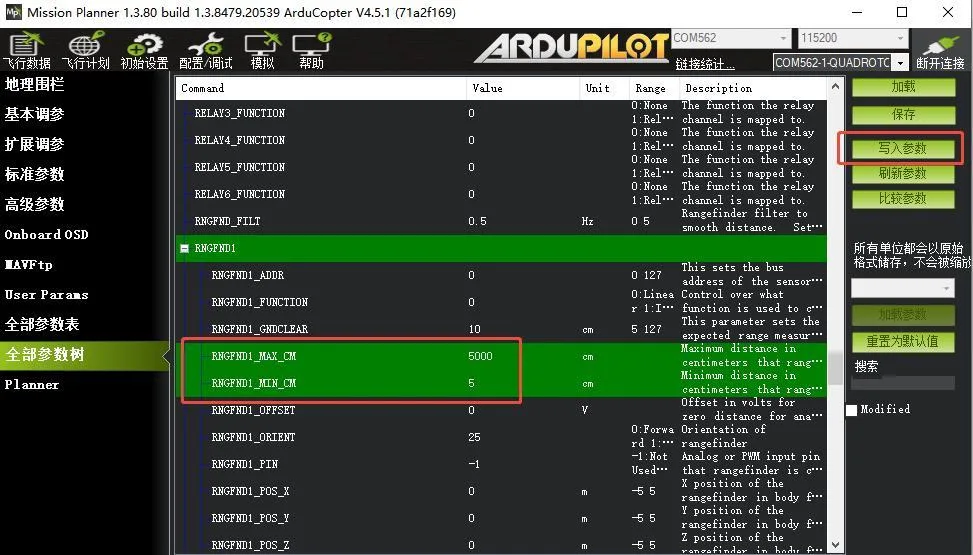This screenshot has height=555, width=973.
Task: Select the RNGFND1_POS_Z row name
Action: click(x=250, y=546)
